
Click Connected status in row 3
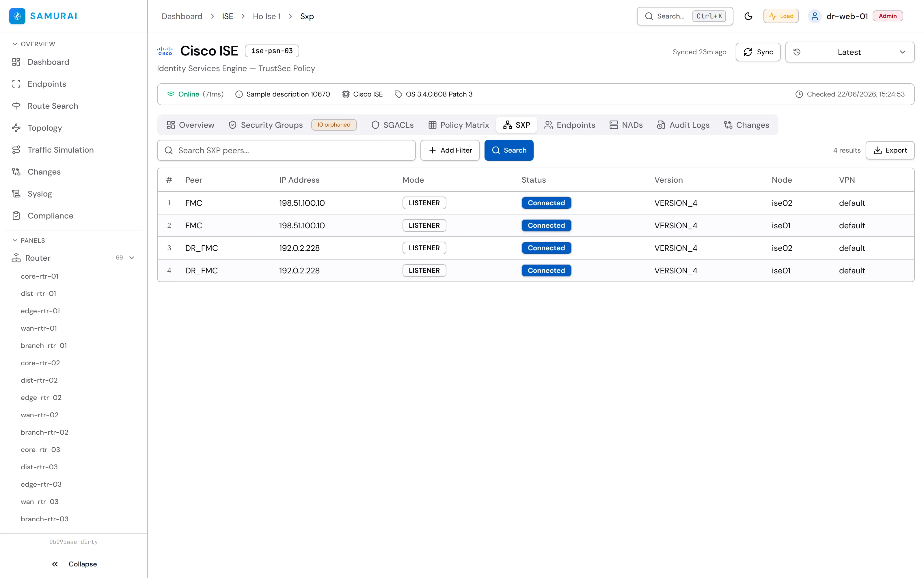click(x=546, y=248)
